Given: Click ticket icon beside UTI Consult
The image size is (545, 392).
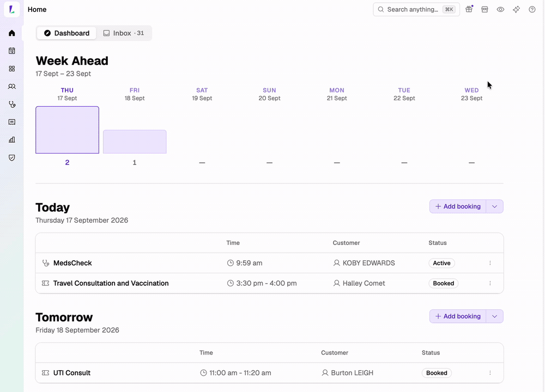Looking at the screenshot, I should pos(46,373).
